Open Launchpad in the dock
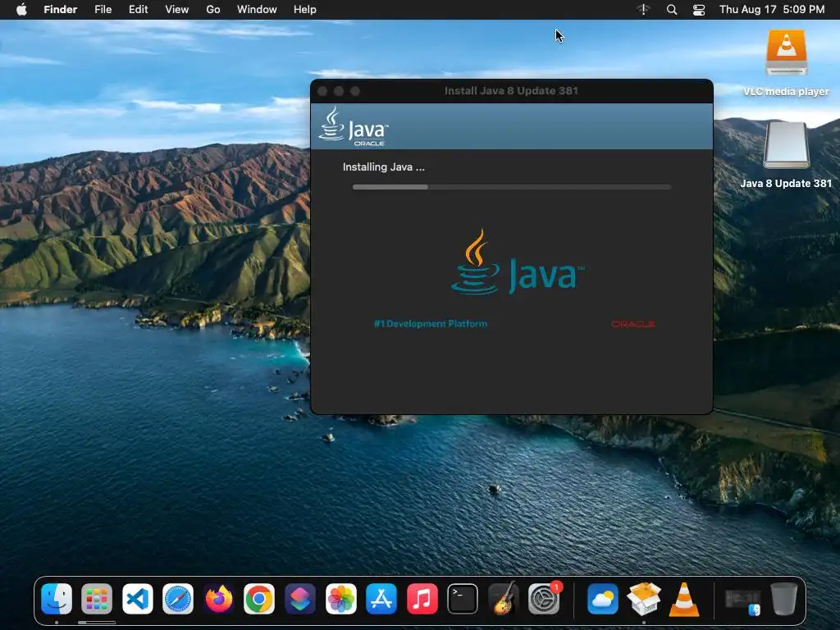 coord(97,599)
